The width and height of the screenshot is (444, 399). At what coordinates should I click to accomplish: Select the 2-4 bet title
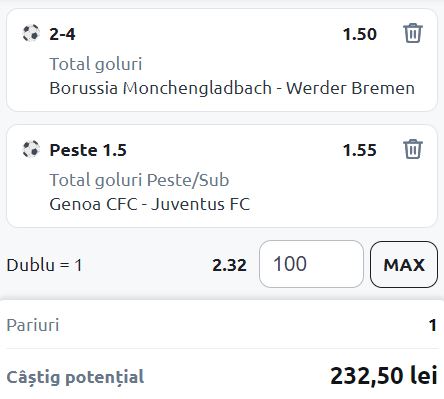[x=62, y=34]
